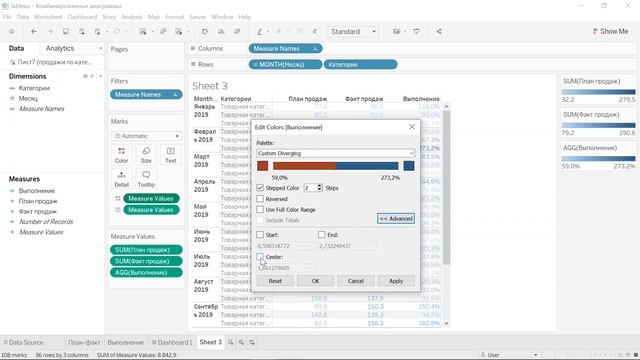Check the Center value checkbox
Viewport: 640px width, 360px height.
tap(260, 257)
